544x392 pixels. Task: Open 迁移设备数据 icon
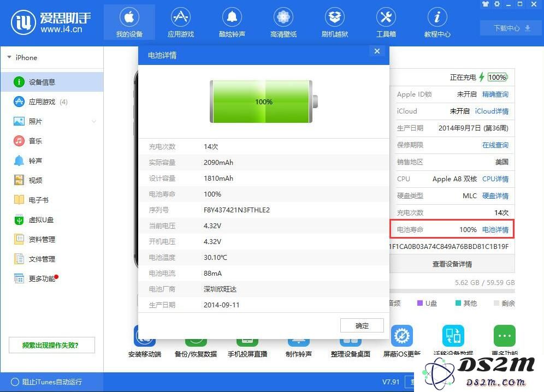453,336
